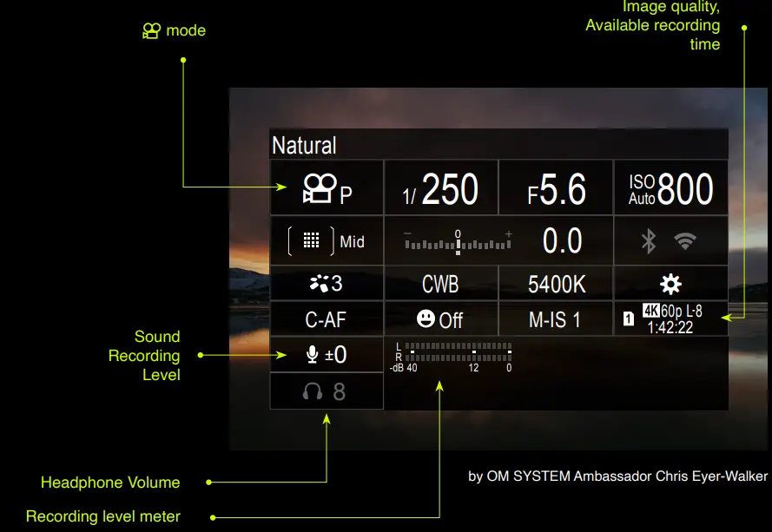Select the microphone recording level ±0 icon

click(x=327, y=354)
